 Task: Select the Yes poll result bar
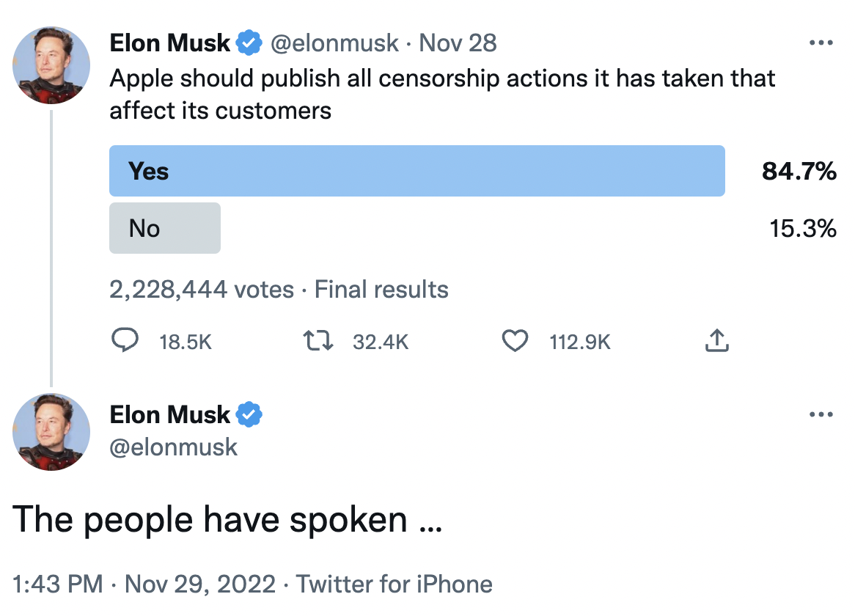point(417,171)
